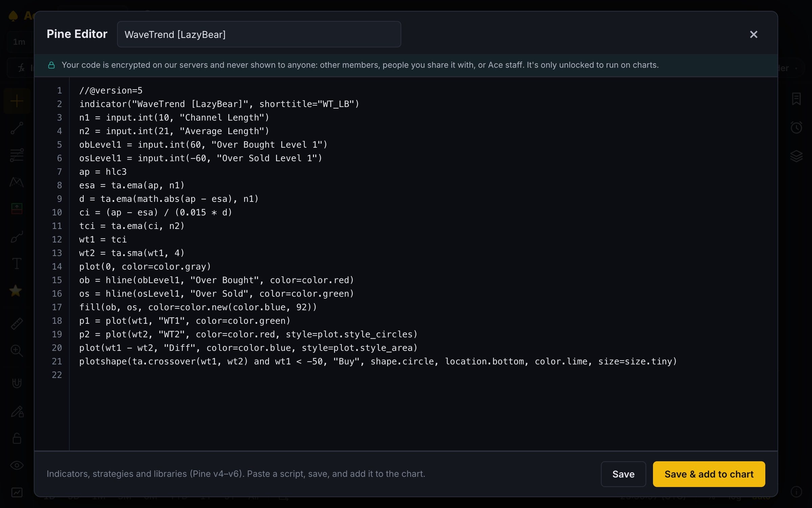The image size is (812, 508).
Task: Click the chart icon at bottom of left toolbar
Action: coord(17,492)
